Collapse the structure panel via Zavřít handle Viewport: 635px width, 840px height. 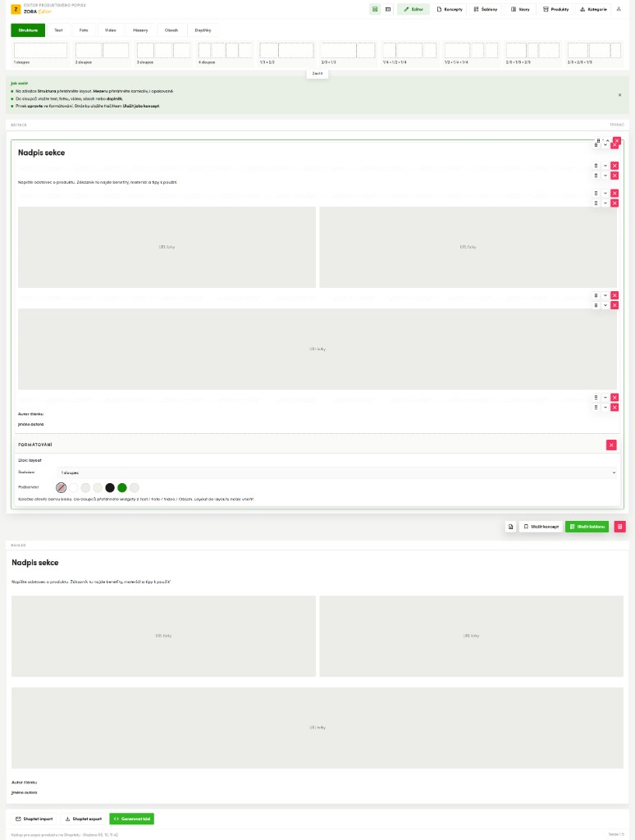click(x=317, y=73)
